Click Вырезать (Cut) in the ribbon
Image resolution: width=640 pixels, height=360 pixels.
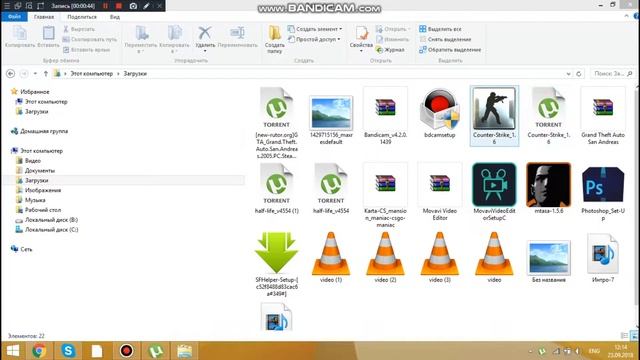point(79,29)
